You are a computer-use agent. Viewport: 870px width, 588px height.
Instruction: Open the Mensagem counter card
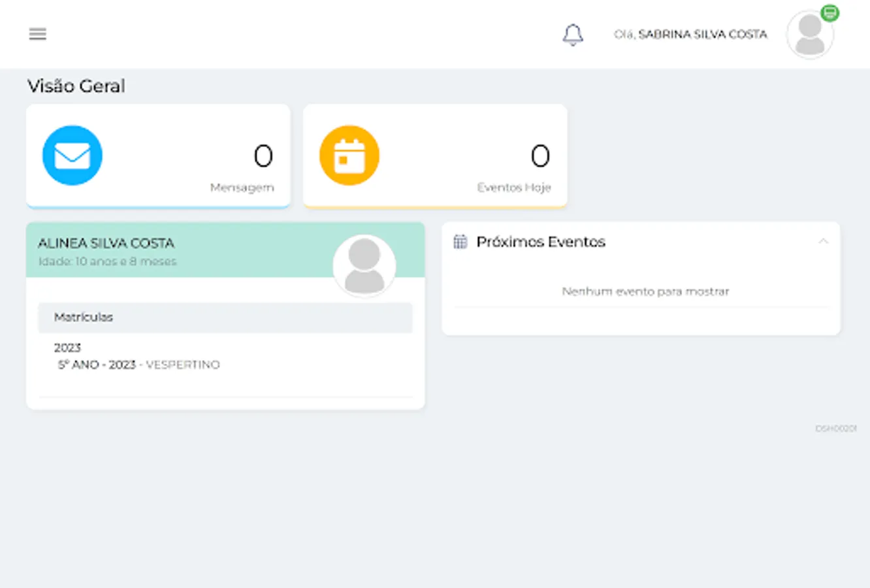pyautogui.click(x=158, y=156)
